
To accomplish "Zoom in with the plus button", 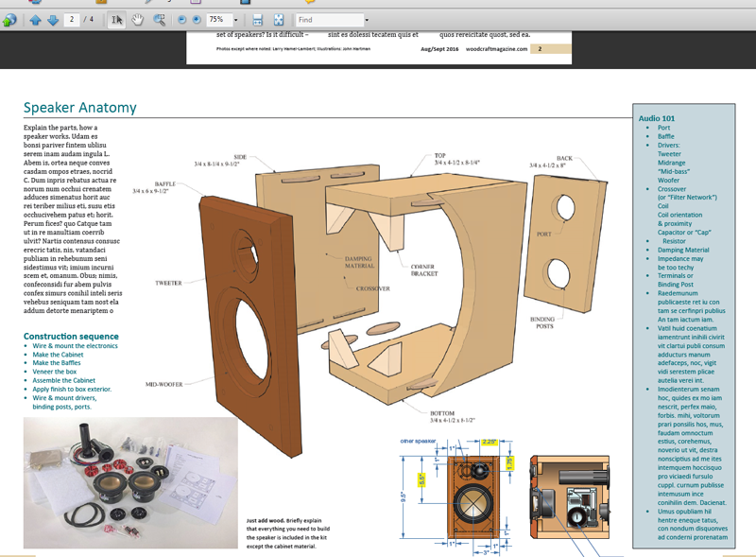I will (197, 20).
